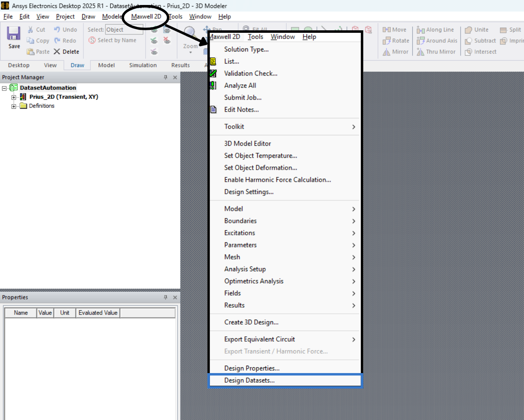Screen dimensions: 524x420
Task: Click the Intersect boolean icon
Action: click(x=468, y=52)
